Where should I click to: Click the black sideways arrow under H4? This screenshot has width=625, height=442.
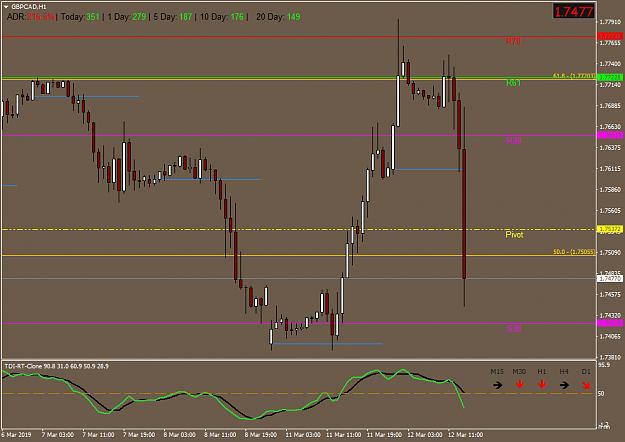click(564, 385)
